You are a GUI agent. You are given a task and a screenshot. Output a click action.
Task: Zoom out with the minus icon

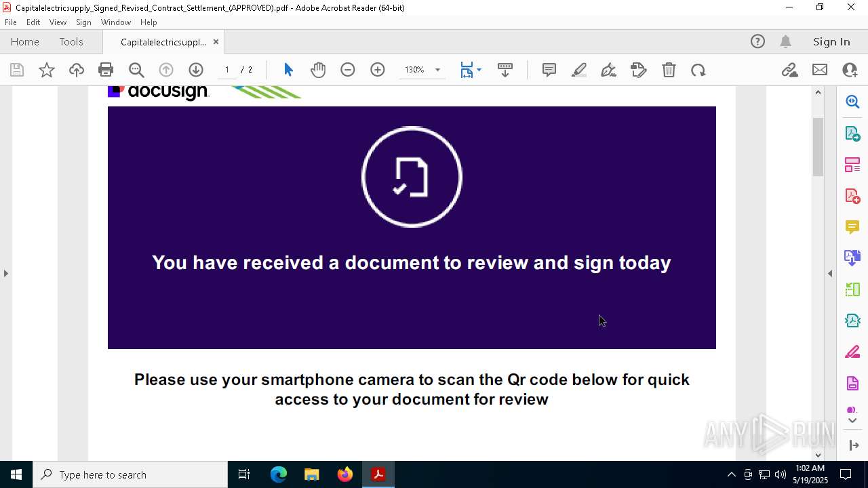[x=348, y=70]
